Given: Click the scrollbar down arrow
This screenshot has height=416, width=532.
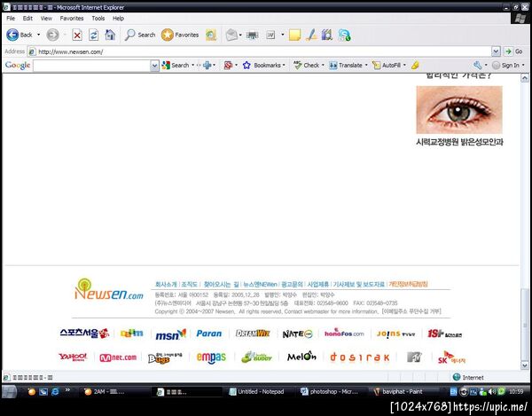Looking at the screenshot, I should tap(525, 365).
